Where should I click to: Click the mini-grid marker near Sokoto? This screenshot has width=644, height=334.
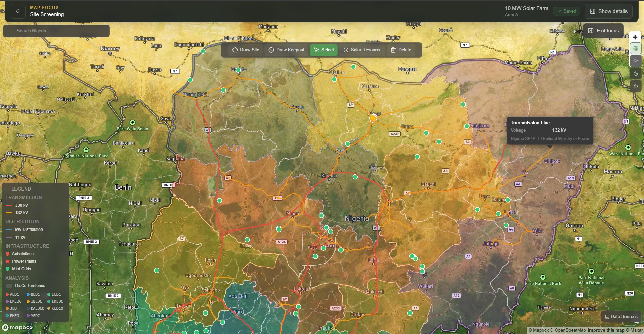point(238,70)
